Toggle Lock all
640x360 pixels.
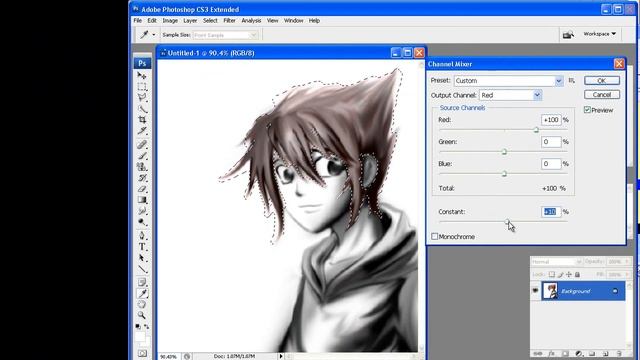[577, 274]
